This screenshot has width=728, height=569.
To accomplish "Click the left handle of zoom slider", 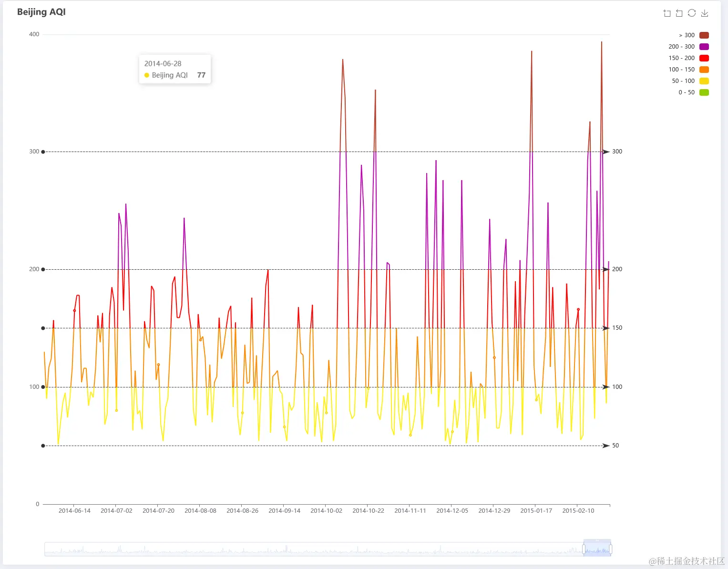I will pos(584,549).
